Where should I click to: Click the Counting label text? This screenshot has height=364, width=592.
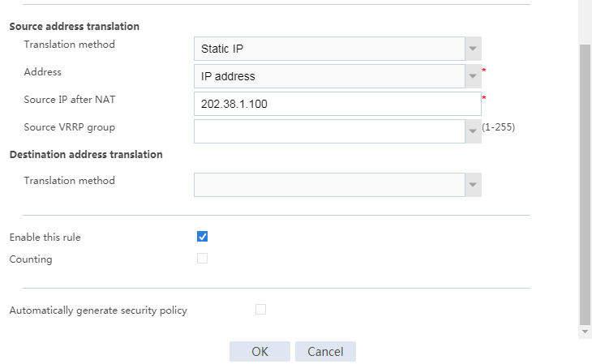31,259
